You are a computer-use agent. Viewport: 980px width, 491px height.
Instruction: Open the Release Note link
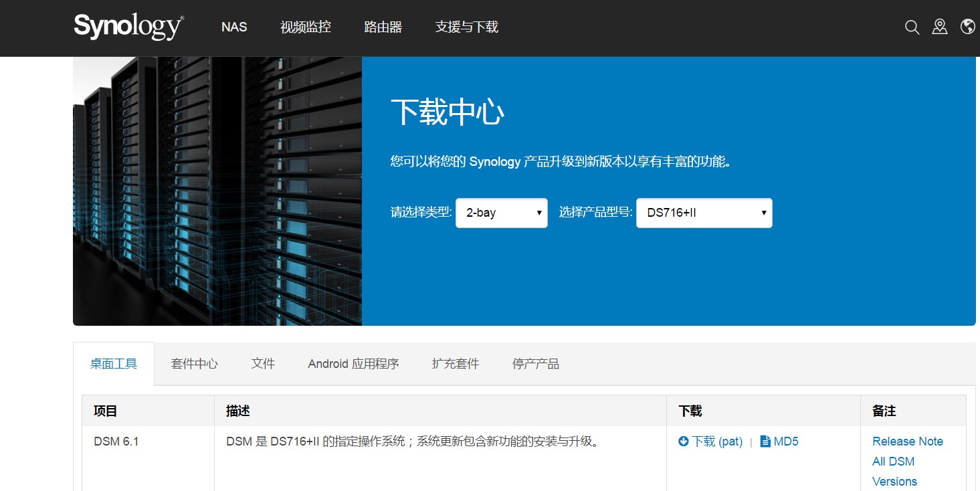(908, 441)
